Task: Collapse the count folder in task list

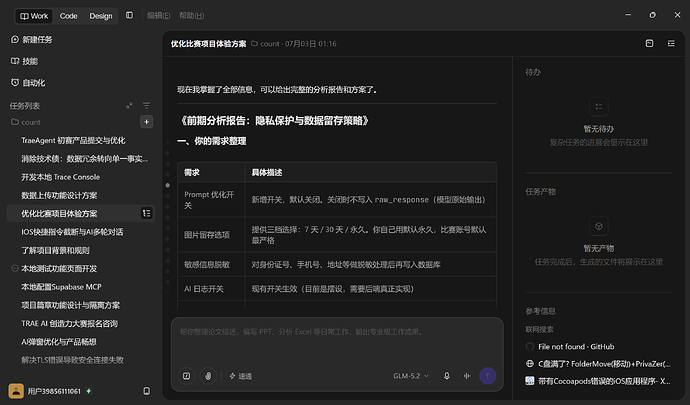Action: coord(26,122)
